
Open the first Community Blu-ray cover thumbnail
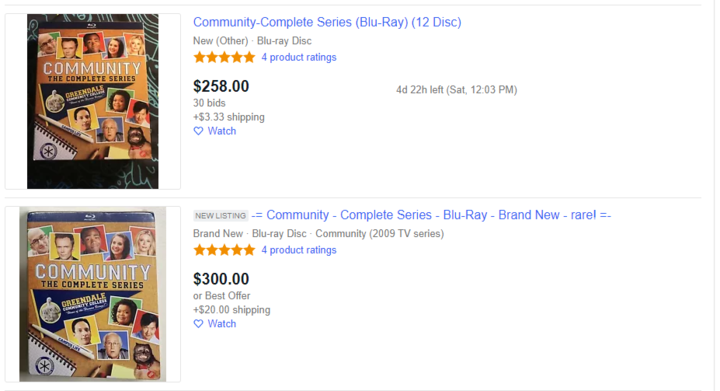pos(93,101)
